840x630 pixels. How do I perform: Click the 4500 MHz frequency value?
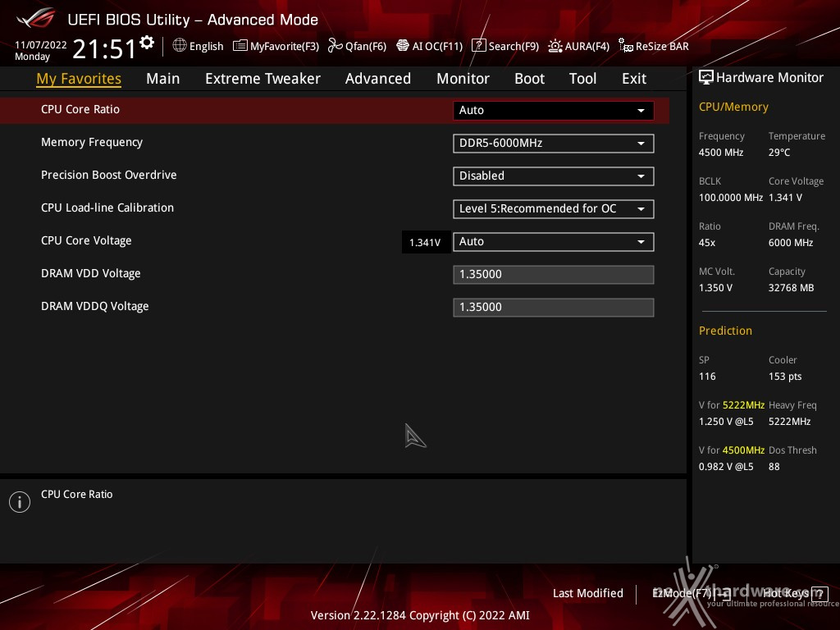pos(721,153)
